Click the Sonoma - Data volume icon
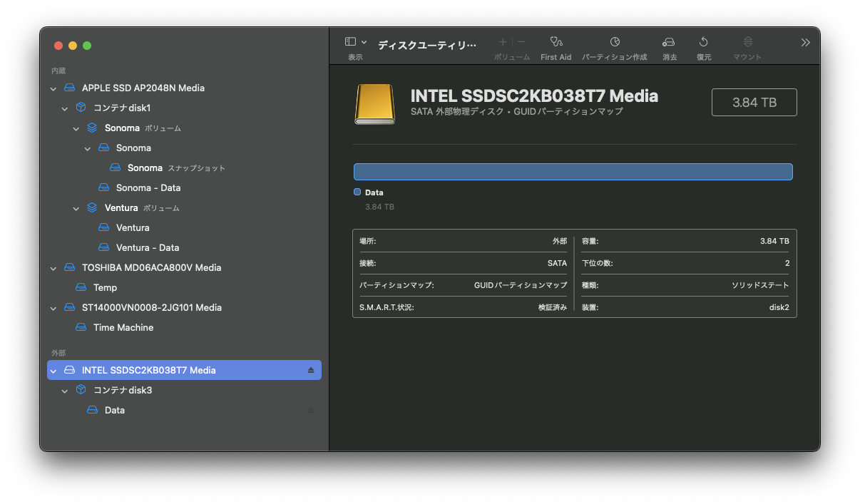The width and height of the screenshot is (860, 504). [103, 187]
